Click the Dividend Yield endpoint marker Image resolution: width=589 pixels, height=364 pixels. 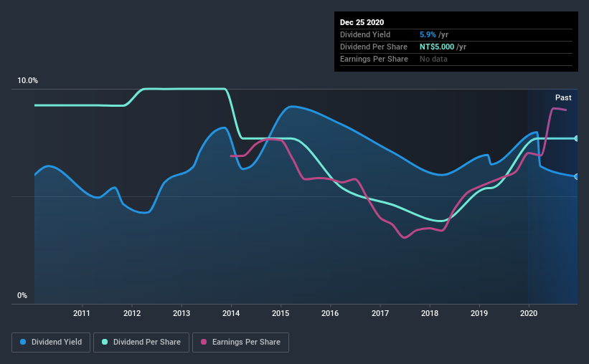coord(576,176)
